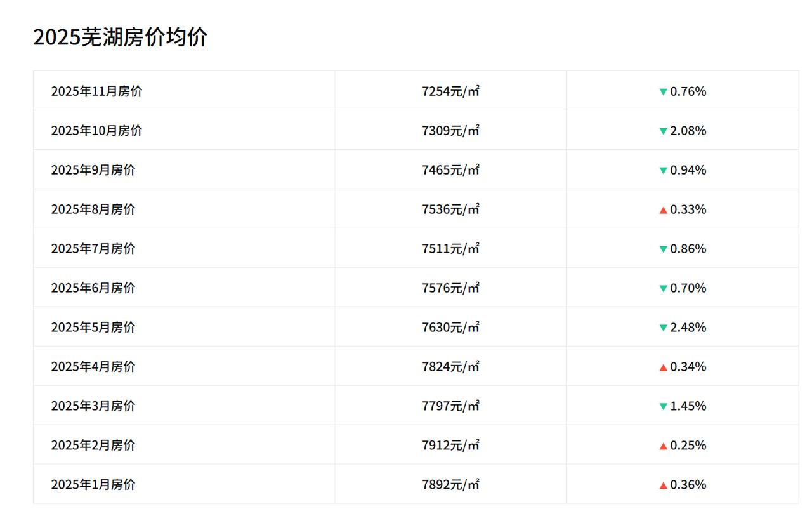
Task: Click green down arrow beside 1.45%
Action: [x=663, y=406]
